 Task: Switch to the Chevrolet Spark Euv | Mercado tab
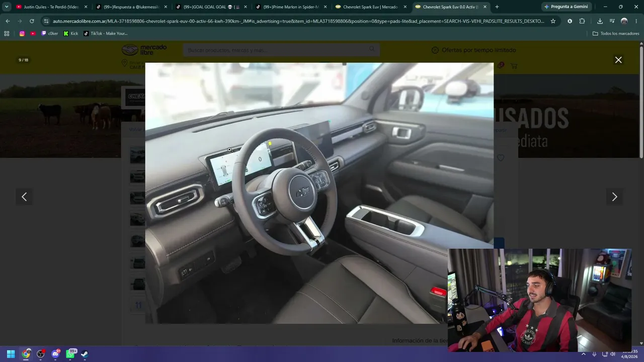pyautogui.click(x=371, y=7)
